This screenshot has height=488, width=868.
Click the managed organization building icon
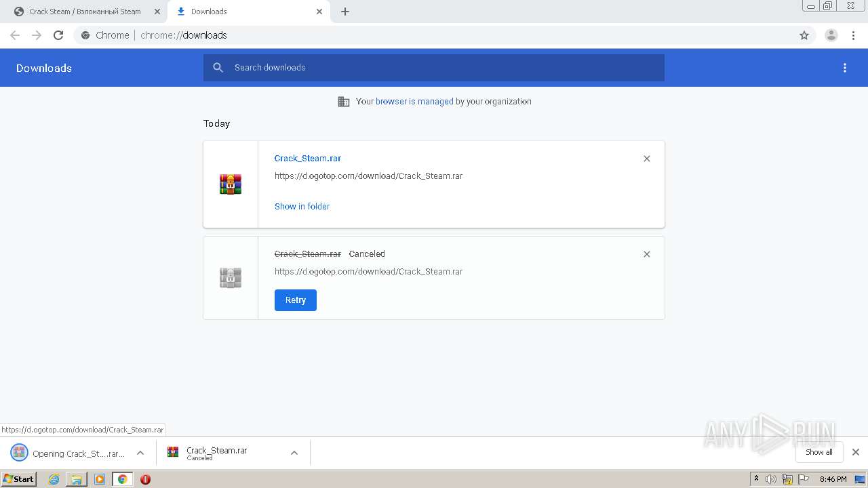(x=344, y=102)
